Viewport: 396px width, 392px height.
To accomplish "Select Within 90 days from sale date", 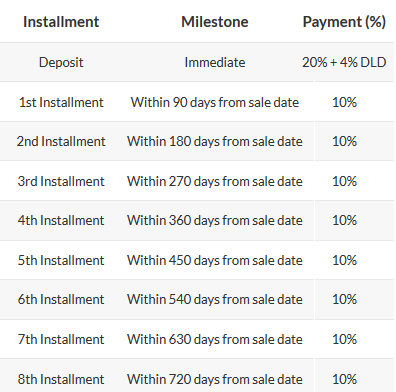I will tap(215, 102).
